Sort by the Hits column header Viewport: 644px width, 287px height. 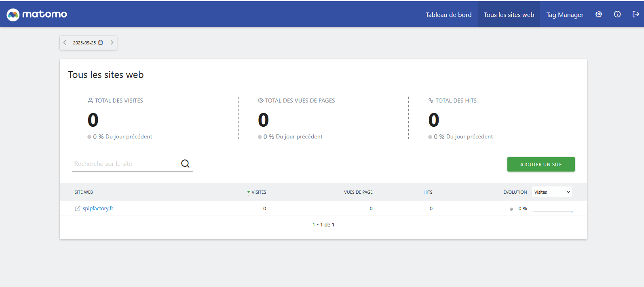click(428, 192)
